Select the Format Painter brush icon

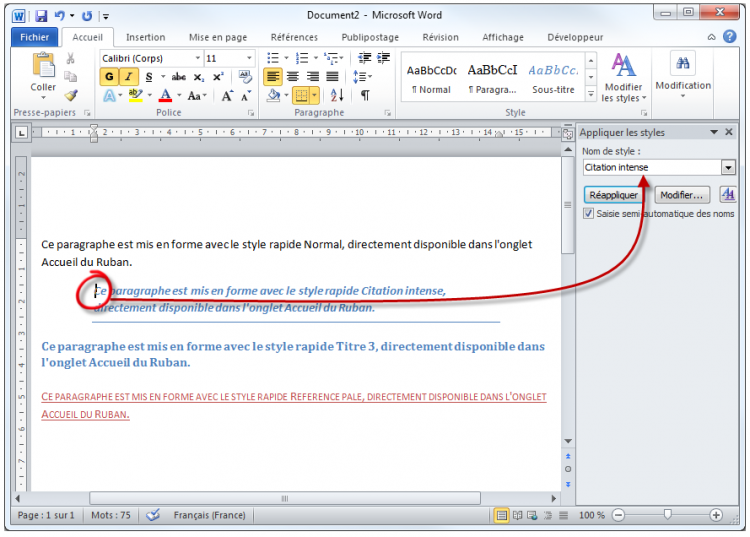pyautogui.click(x=70, y=96)
